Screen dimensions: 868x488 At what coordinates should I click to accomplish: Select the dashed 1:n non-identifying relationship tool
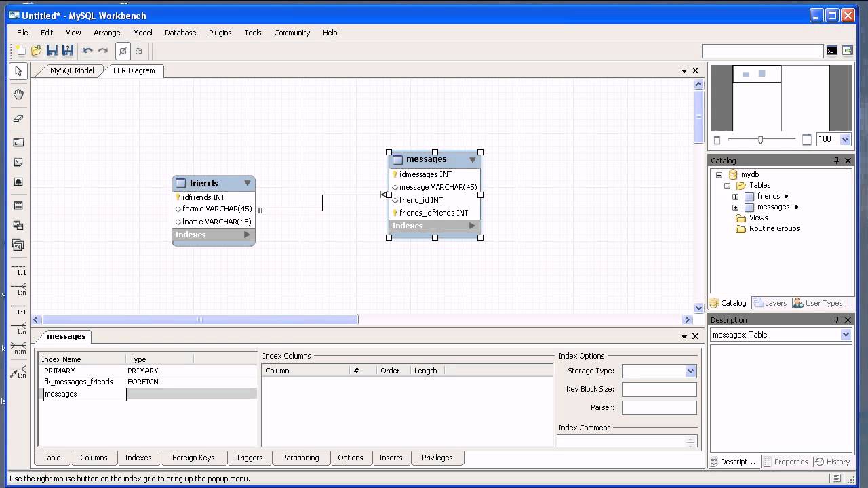(18, 289)
